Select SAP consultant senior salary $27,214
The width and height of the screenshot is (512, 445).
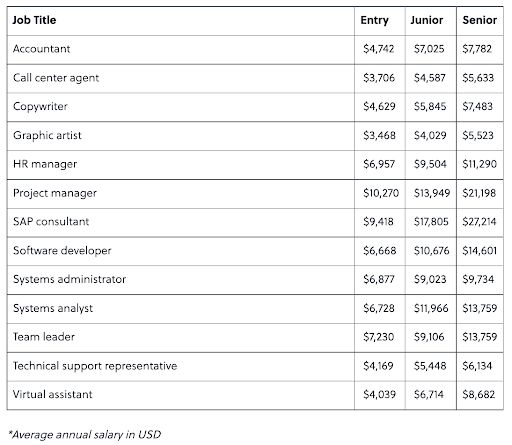[x=479, y=222]
